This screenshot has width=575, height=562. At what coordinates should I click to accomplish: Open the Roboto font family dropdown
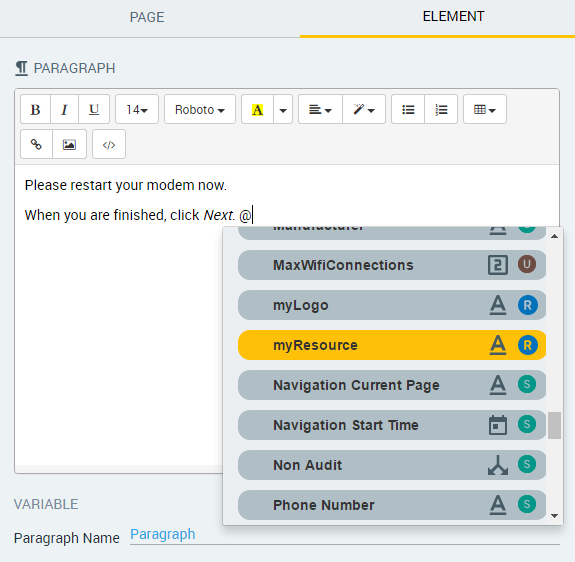(200, 109)
